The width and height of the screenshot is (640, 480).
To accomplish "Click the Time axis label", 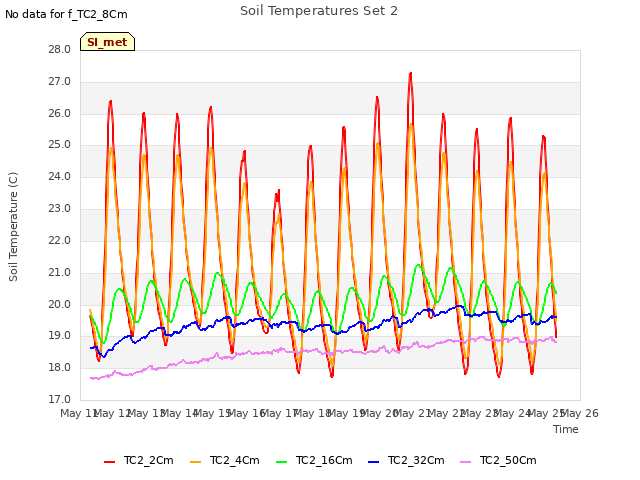I will 566,429.
